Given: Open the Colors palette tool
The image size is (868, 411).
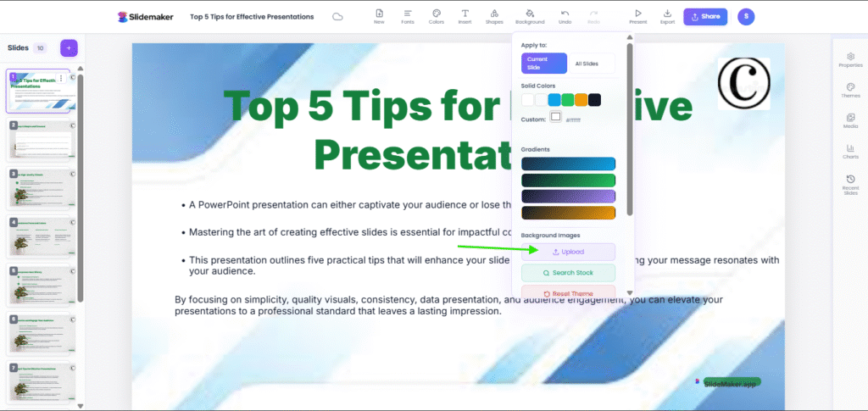Looking at the screenshot, I should coord(436,16).
